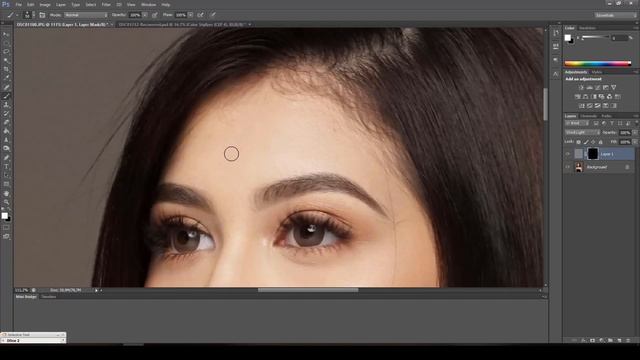Image resolution: width=640 pixels, height=360 pixels.
Task: Select the Horizontal Type tool
Action: [x=6, y=167]
